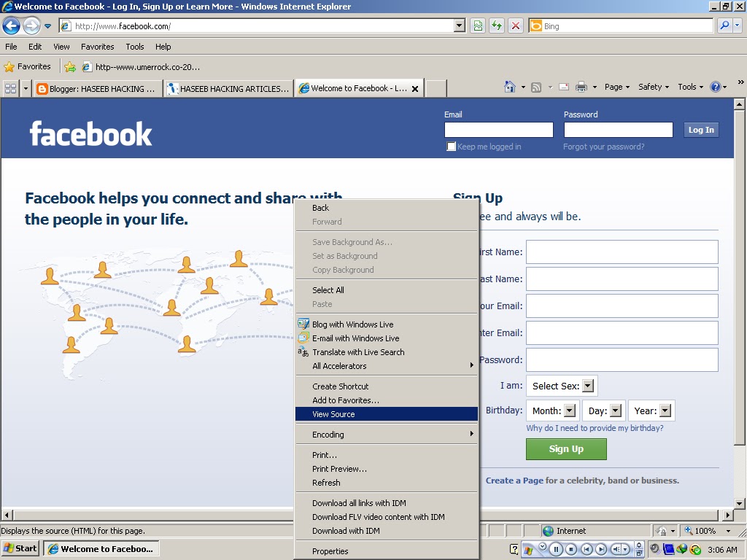Click the Create a Page link
The image size is (747, 560).
pos(514,481)
